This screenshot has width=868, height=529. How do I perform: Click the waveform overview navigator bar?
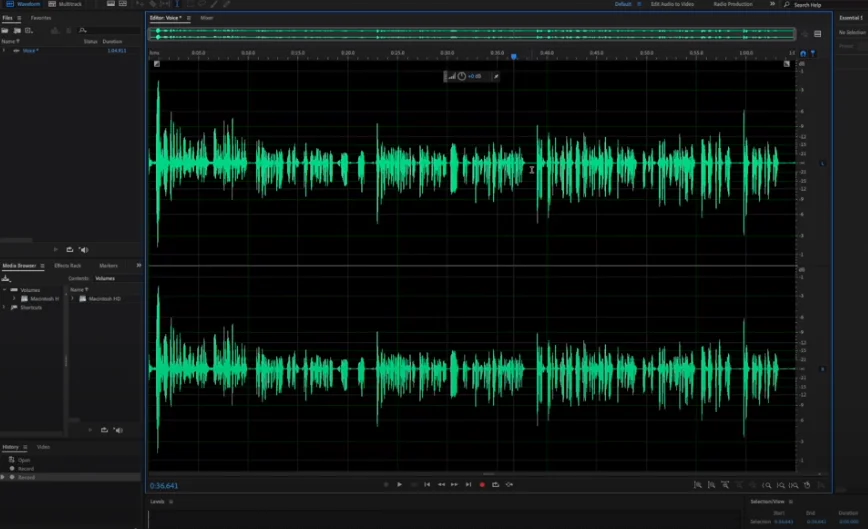[472, 34]
